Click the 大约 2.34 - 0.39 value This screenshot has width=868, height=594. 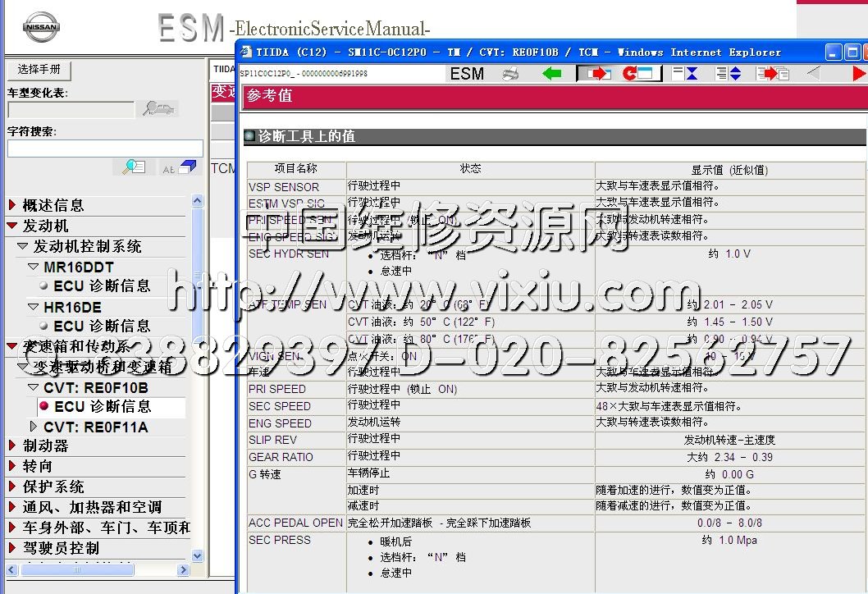tap(729, 457)
